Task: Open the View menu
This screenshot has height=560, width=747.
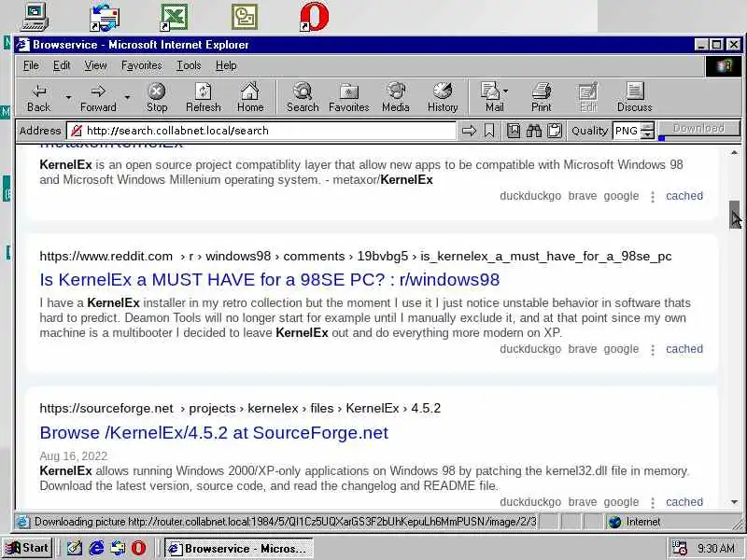Action: 95,65
